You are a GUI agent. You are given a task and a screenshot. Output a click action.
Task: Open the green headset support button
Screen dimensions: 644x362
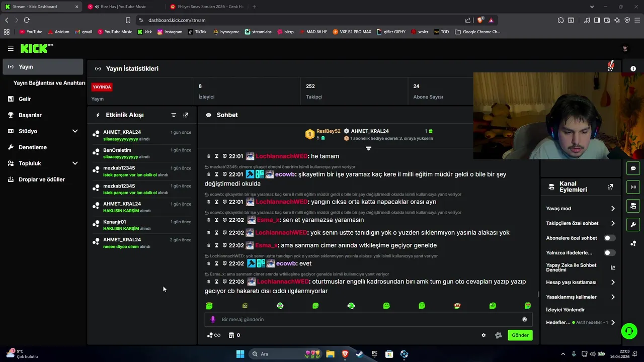coord(629,331)
